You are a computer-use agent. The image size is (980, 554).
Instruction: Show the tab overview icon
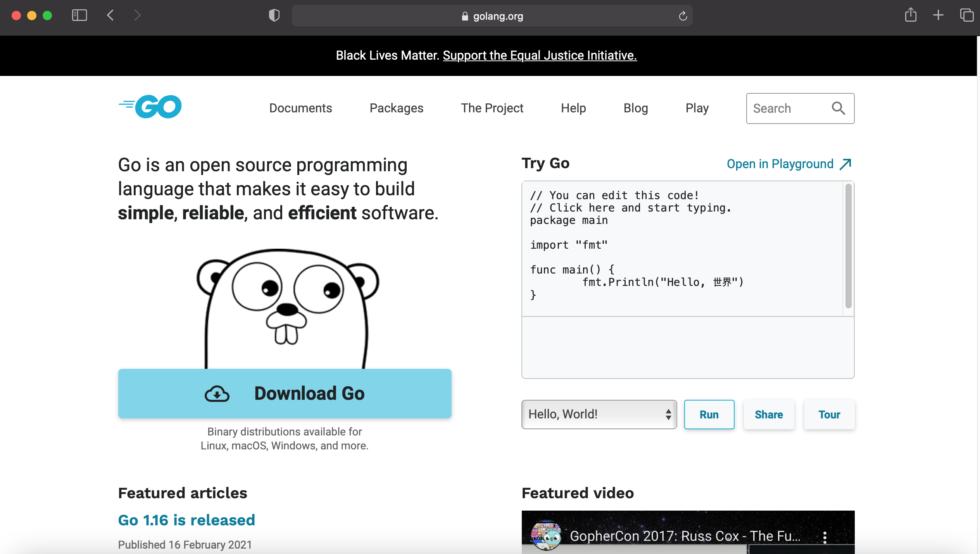[x=966, y=15]
